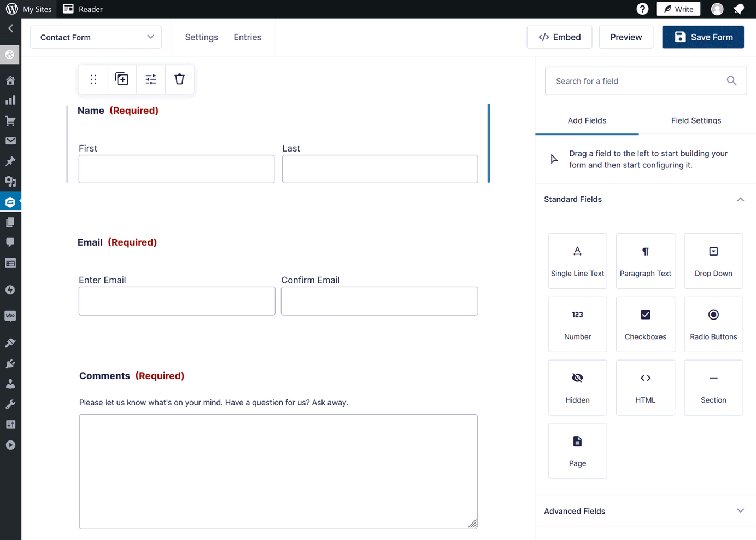This screenshot has width=756, height=540.
Task: Click the WooCommerce icon in the sidebar
Action: [x=10, y=316]
